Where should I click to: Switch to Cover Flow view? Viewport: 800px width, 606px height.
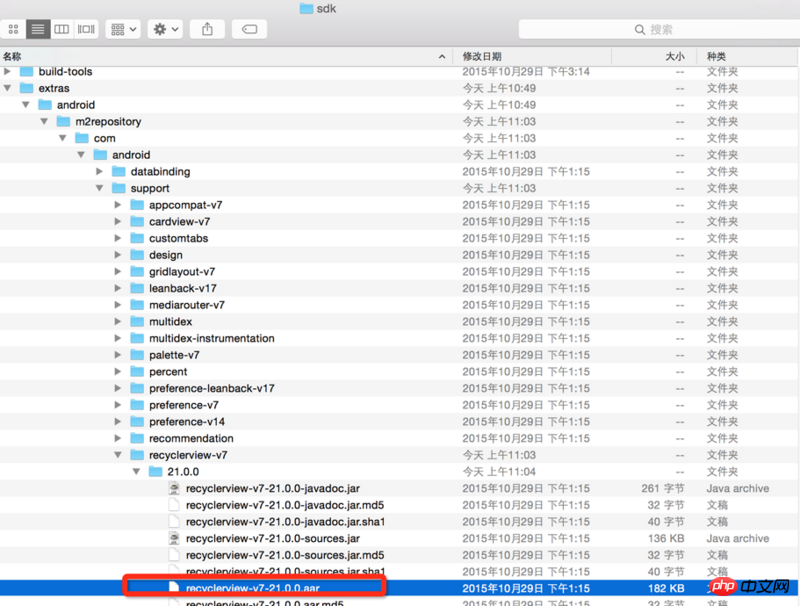tap(87, 29)
